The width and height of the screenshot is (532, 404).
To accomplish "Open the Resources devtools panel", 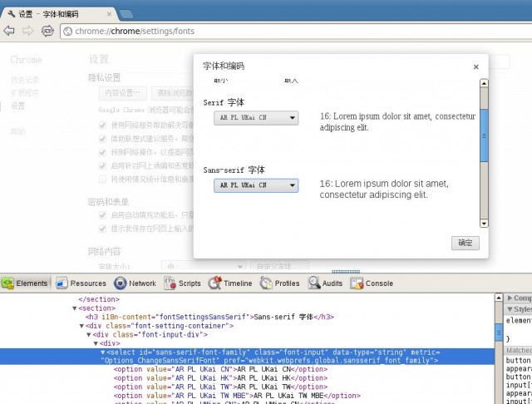I will (81, 283).
